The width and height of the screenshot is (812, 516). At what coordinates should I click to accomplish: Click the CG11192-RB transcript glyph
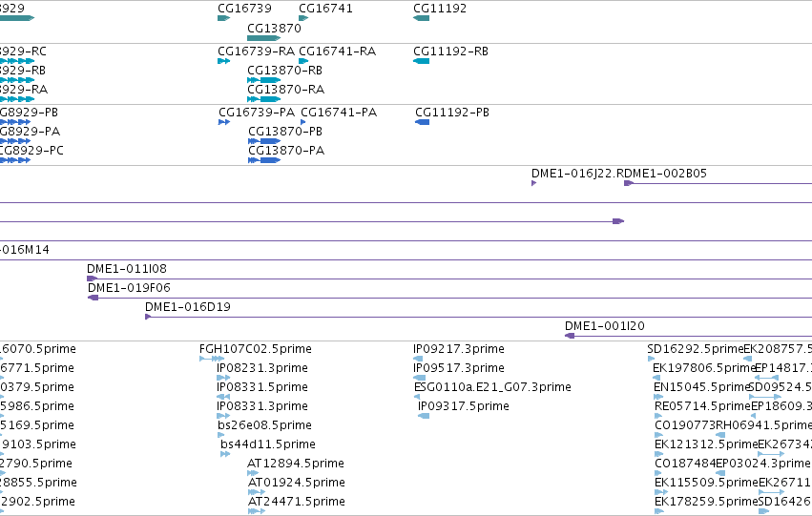(421, 61)
